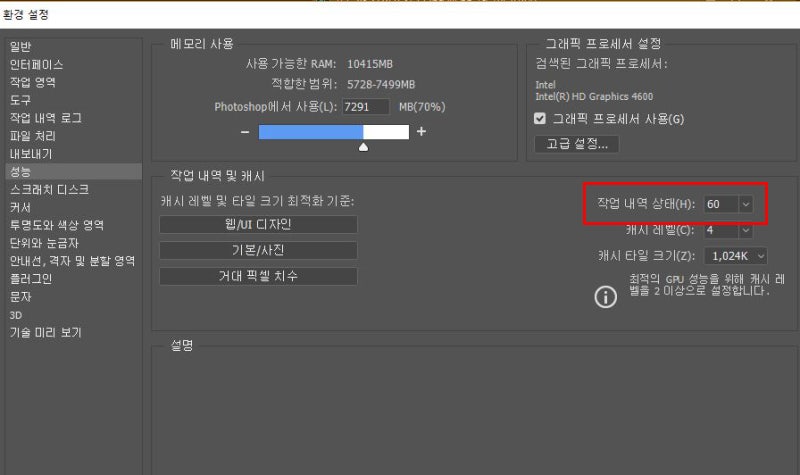Click the 캐시 레벨 value field 4
The height and width of the screenshot is (475, 800).
point(720,230)
